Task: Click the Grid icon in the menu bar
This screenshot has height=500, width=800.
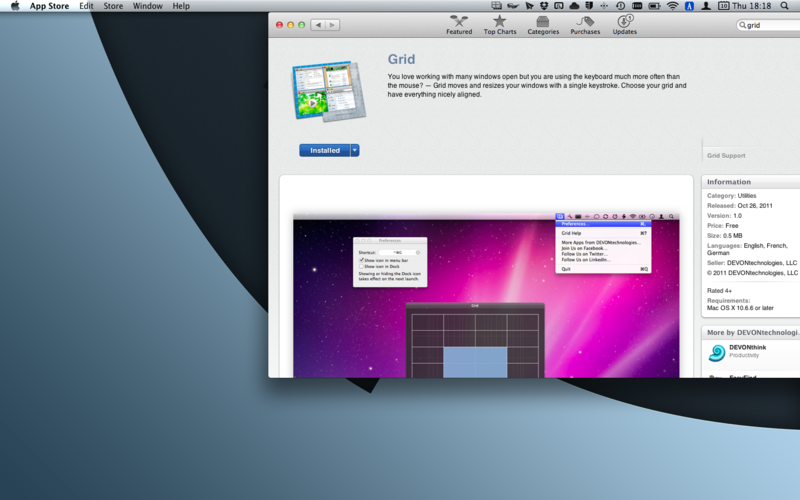Action: [x=496, y=6]
